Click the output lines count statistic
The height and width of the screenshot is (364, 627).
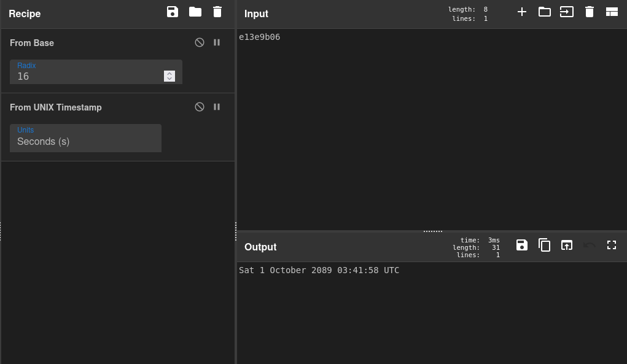(x=478, y=255)
